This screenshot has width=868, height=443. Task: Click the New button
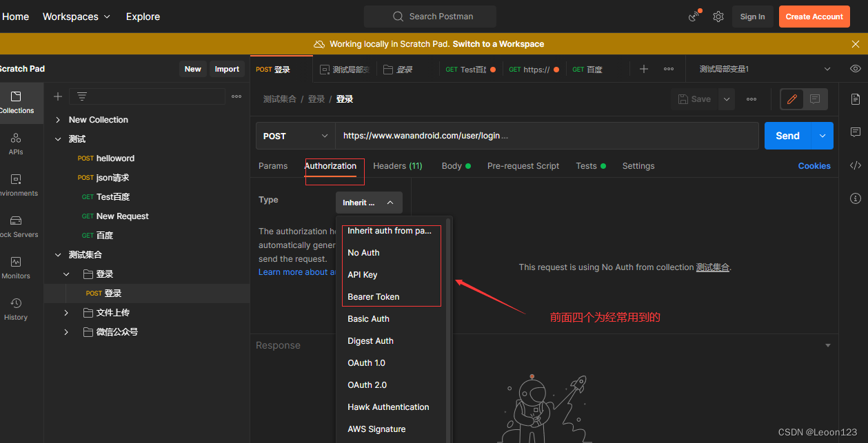(x=193, y=69)
